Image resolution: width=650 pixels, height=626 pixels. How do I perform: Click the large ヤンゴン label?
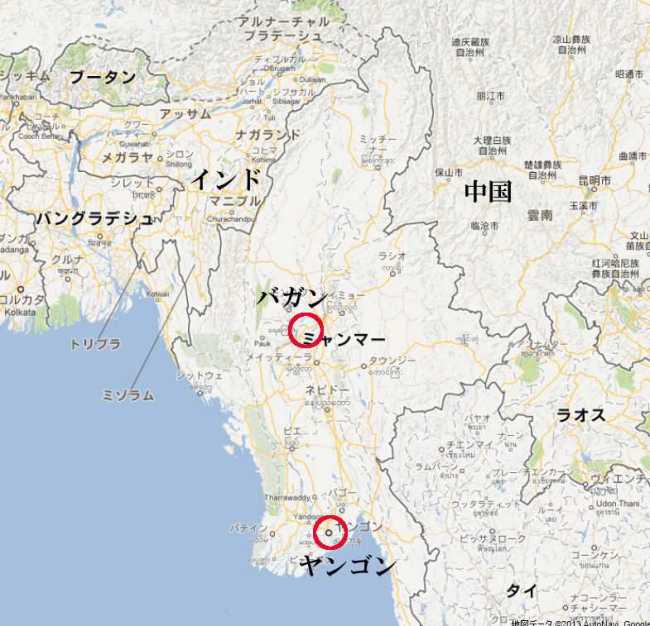point(347,566)
